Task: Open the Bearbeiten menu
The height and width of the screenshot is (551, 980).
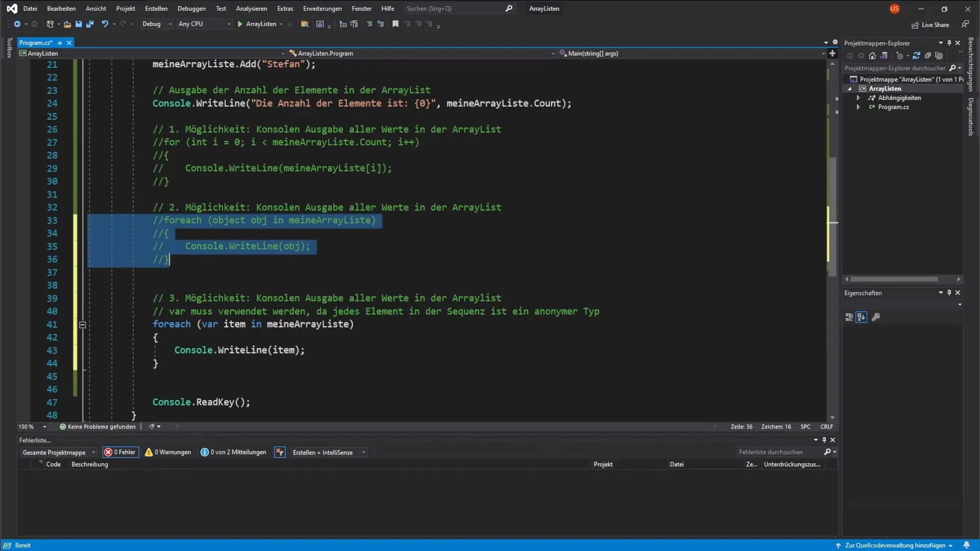Action: point(61,9)
